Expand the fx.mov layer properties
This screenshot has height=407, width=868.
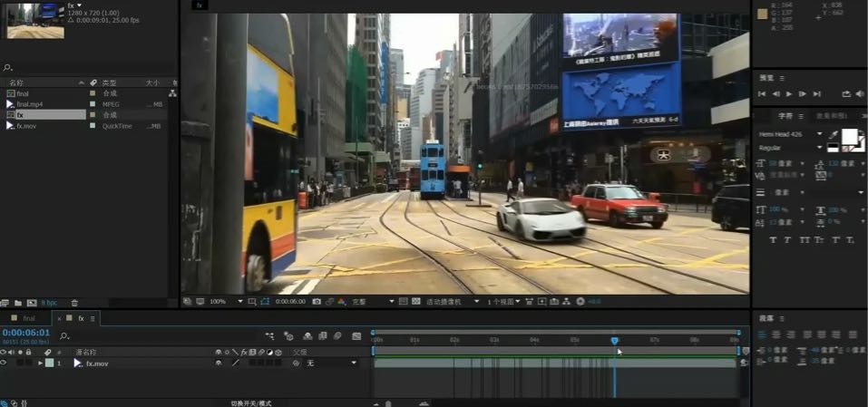point(40,363)
